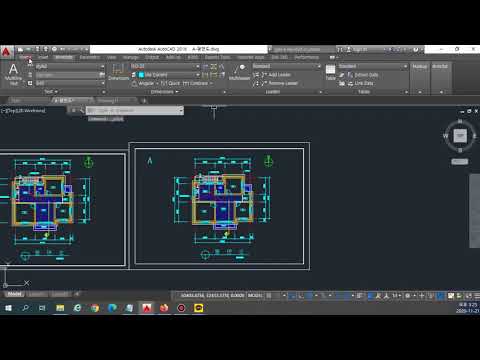Click the Quick dimension button
Viewport: 480px width, 360px height.
pos(170,83)
